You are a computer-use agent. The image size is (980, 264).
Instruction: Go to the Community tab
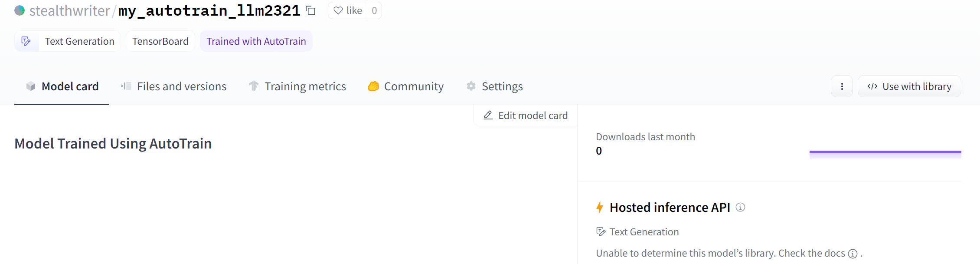406,86
